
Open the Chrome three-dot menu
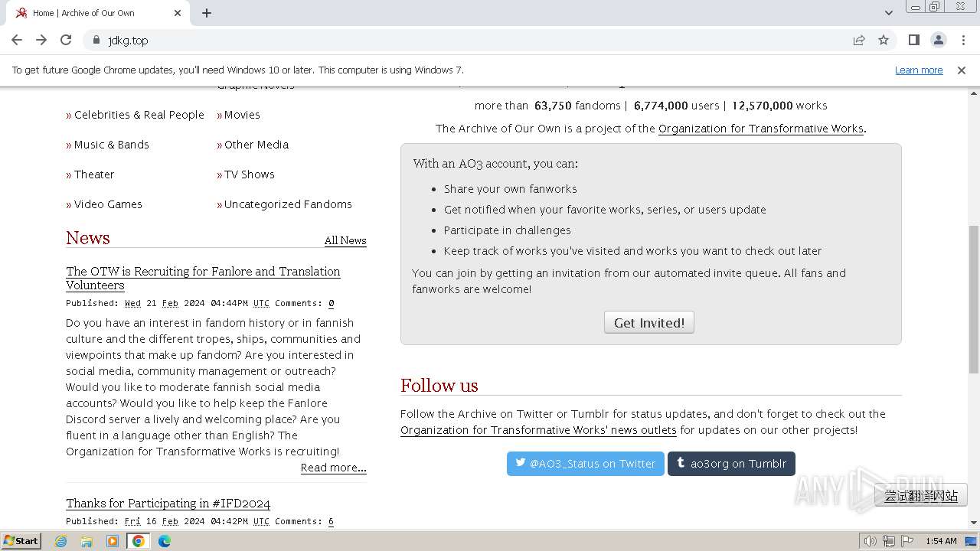[x=963, y=40]
